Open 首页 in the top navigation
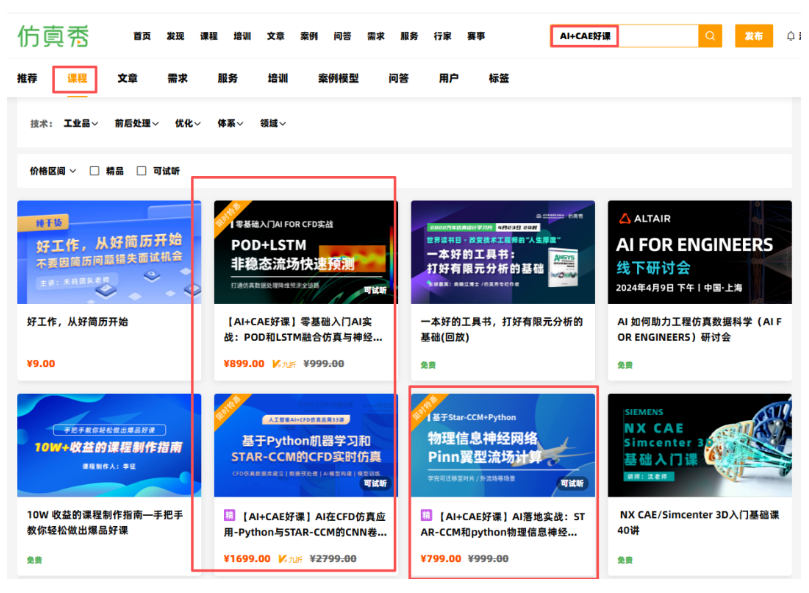The image size is (809, 593). point(142,36)
